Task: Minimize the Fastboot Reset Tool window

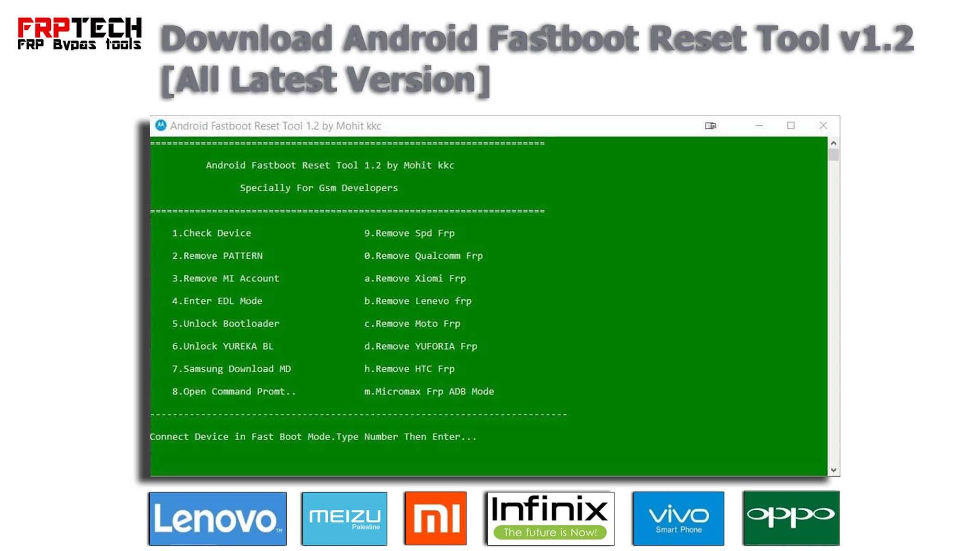Action: click(759, 125)
